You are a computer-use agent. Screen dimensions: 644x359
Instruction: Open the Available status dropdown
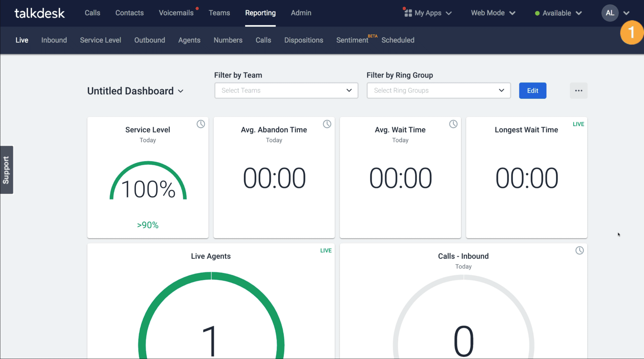coord(558,13)
